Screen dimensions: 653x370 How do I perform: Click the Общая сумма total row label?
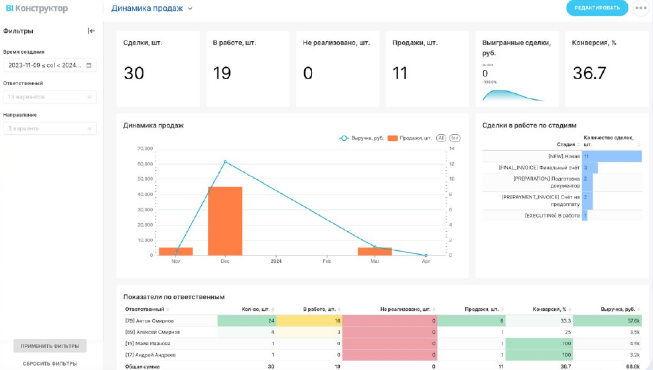click(x=142, y=367)
